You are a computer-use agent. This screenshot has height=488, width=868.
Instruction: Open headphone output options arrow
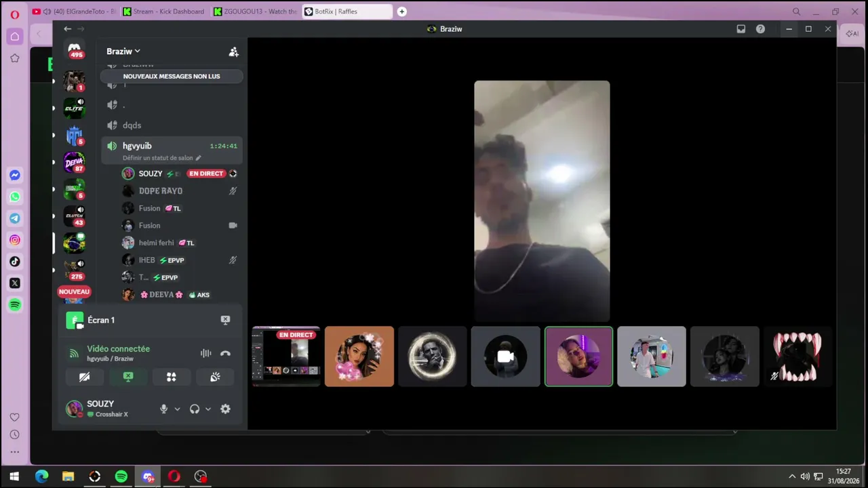pos(208,409)
